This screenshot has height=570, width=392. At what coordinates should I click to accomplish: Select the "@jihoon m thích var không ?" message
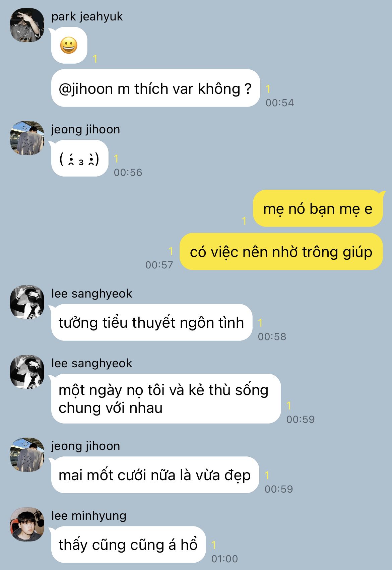[x=155, y=88]
